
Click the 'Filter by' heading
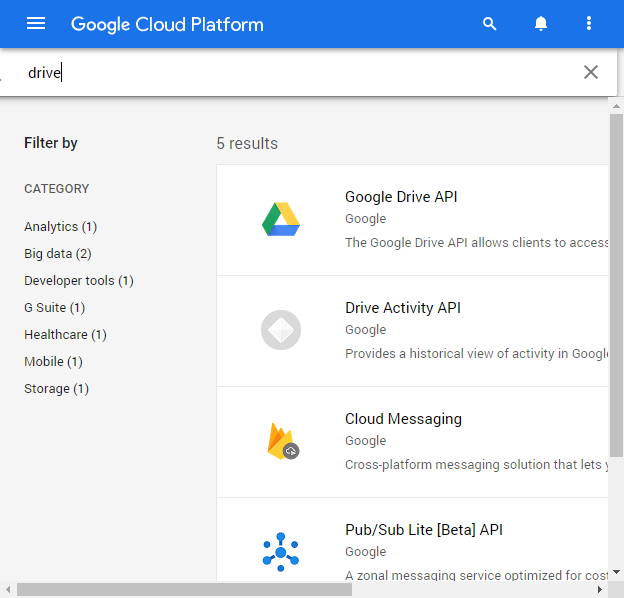pos(51,143)
